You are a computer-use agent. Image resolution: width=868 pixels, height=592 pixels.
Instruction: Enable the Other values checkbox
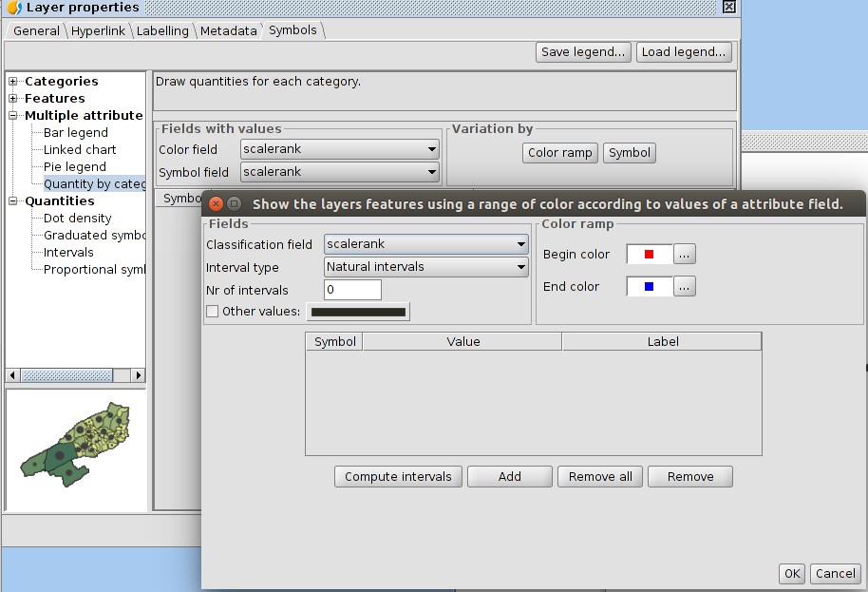point(213,312)
